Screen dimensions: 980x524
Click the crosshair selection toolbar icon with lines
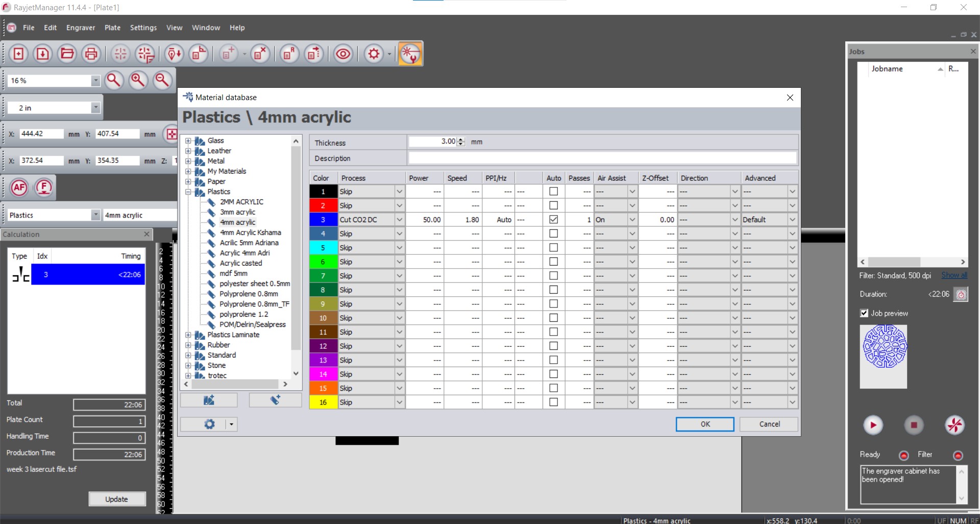(x=145, y=54)
